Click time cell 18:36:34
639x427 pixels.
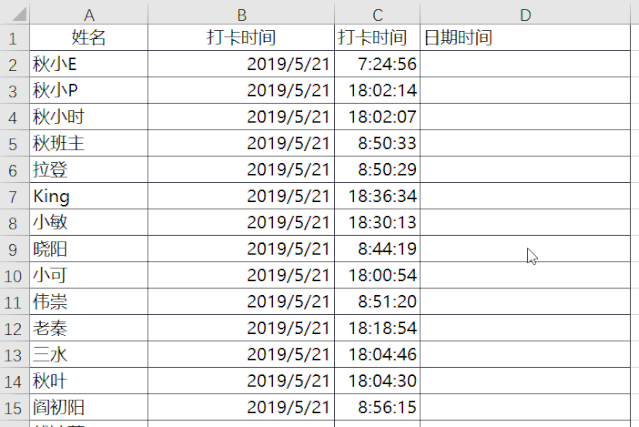377,196
